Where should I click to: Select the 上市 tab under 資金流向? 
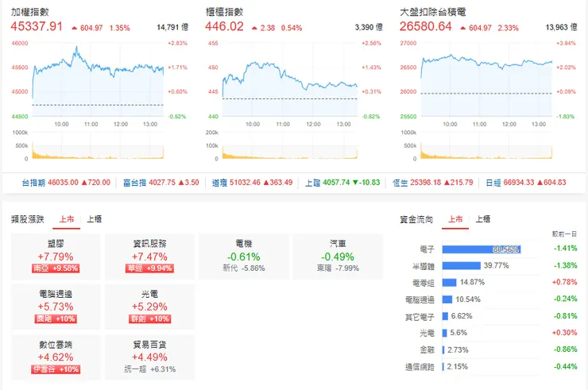coord(455,219)
